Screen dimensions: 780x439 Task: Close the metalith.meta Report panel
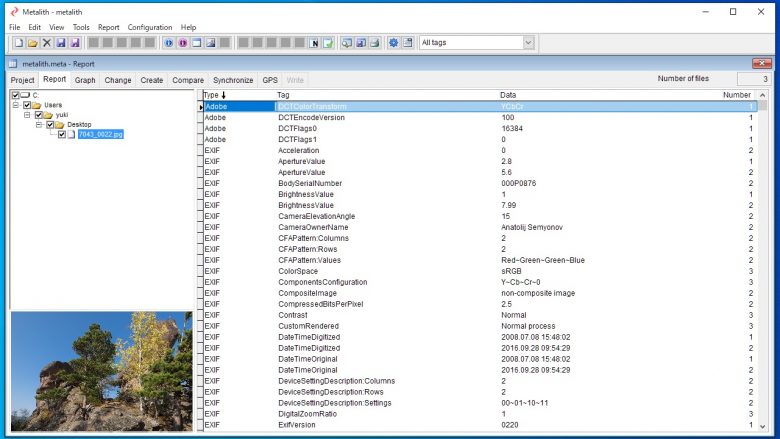762,64
